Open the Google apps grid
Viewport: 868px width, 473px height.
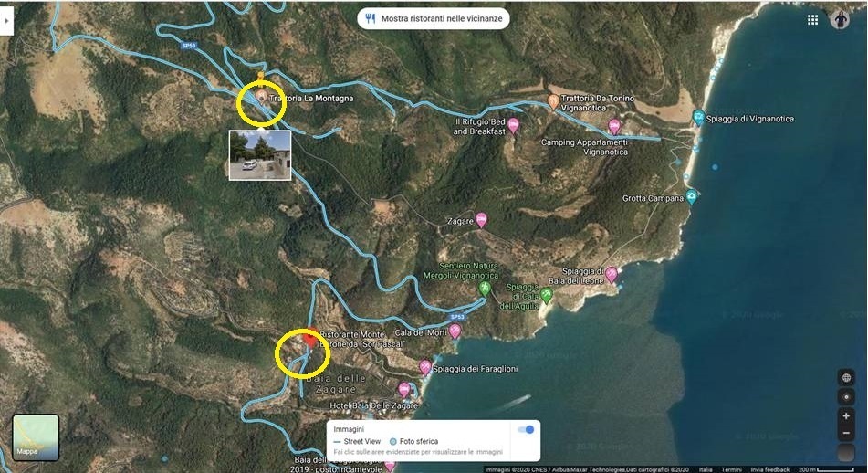click(812, 19)
